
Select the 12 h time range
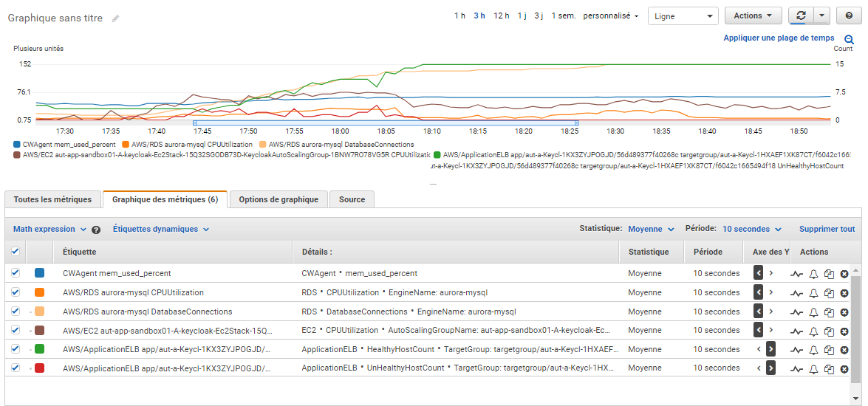pos(502,16)
